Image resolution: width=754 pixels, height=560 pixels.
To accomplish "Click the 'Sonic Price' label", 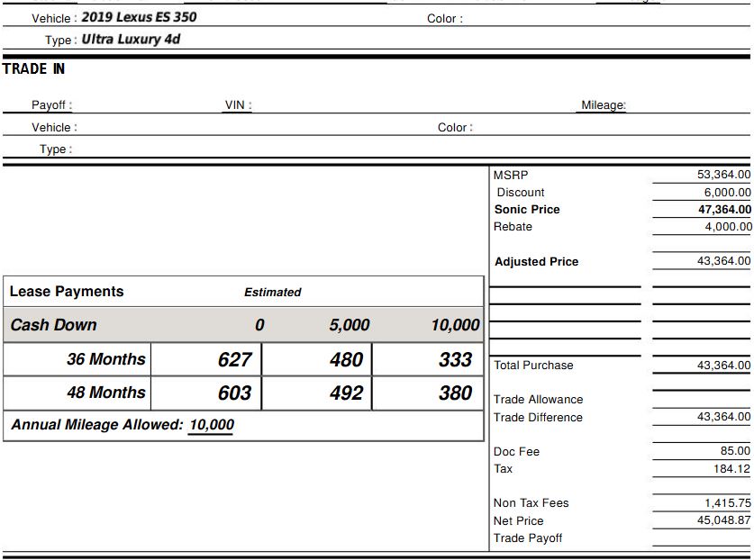I will pos(527,210).
